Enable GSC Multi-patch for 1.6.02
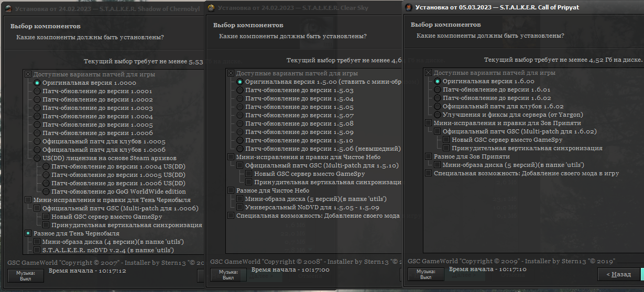Image resolution: width=644 pixels, height=292 pixels. tap(438, 131)
